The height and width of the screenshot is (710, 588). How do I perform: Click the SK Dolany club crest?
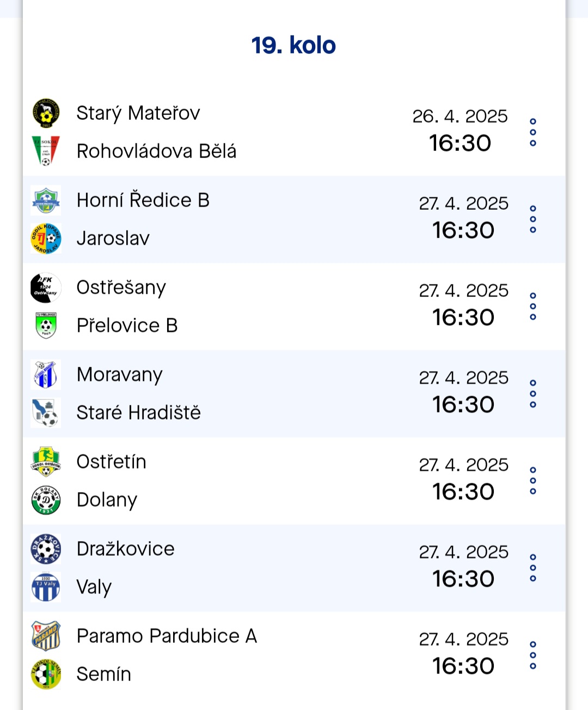coord(46,500)
